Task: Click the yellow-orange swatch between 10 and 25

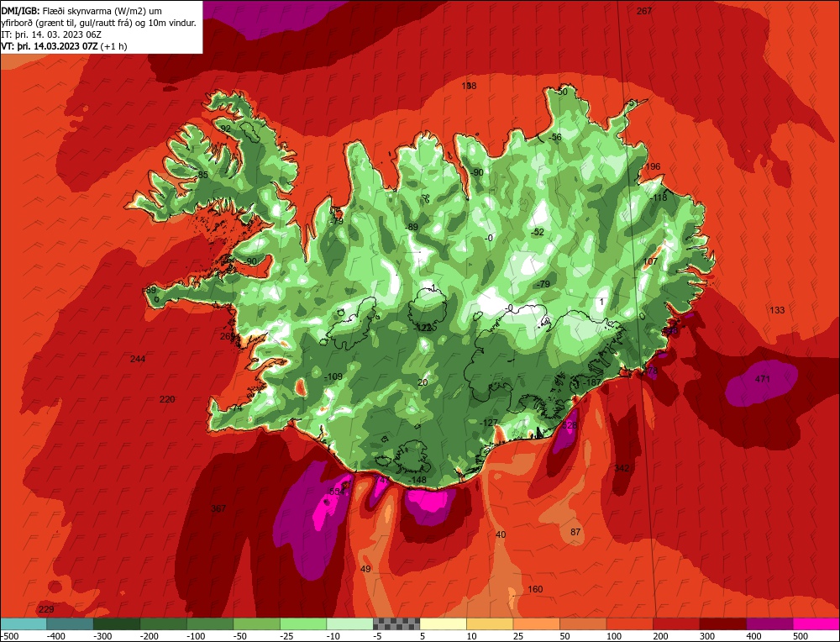Action: coord(490,624)
